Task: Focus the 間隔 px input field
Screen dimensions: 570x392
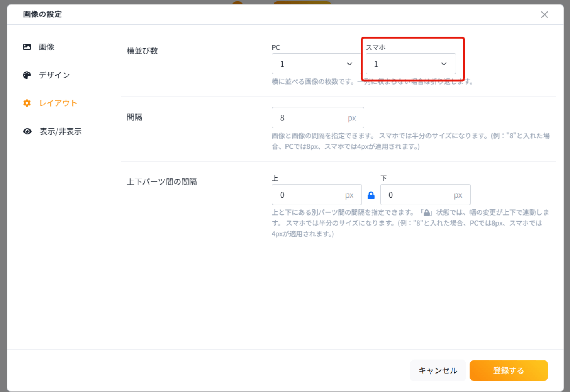Action: [x=318, y=118]
